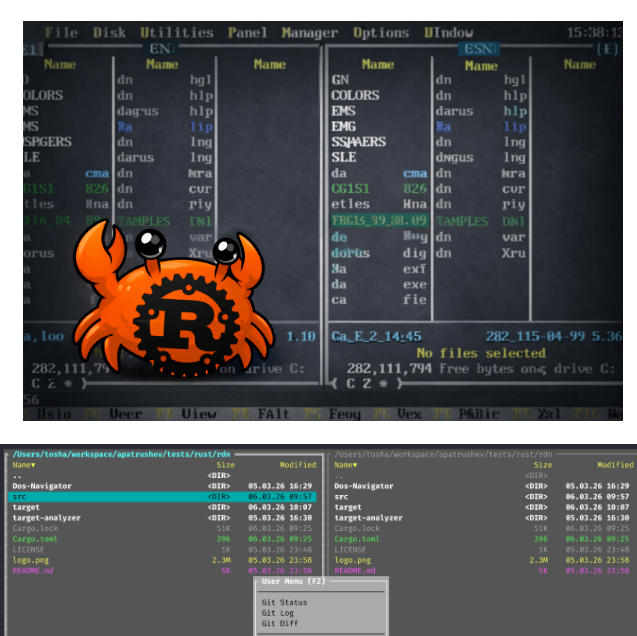Image resolution: width=637 pixels, height=636 pixels.
Task: Select Cargo.toml file in left panel
Action: pyautogui.click(x=162, y=539)
